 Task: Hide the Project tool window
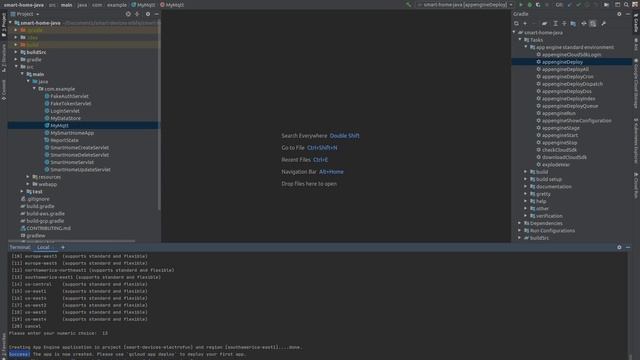[x=156, y=14]
